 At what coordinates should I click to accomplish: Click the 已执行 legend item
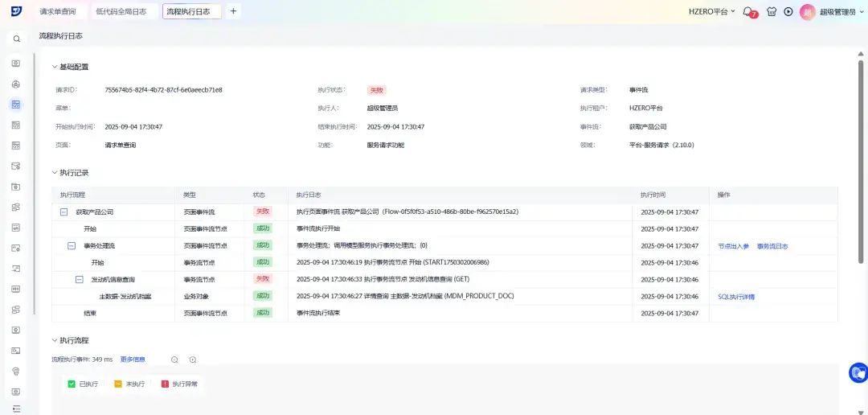pyautogui.click(x=83, y=384)
